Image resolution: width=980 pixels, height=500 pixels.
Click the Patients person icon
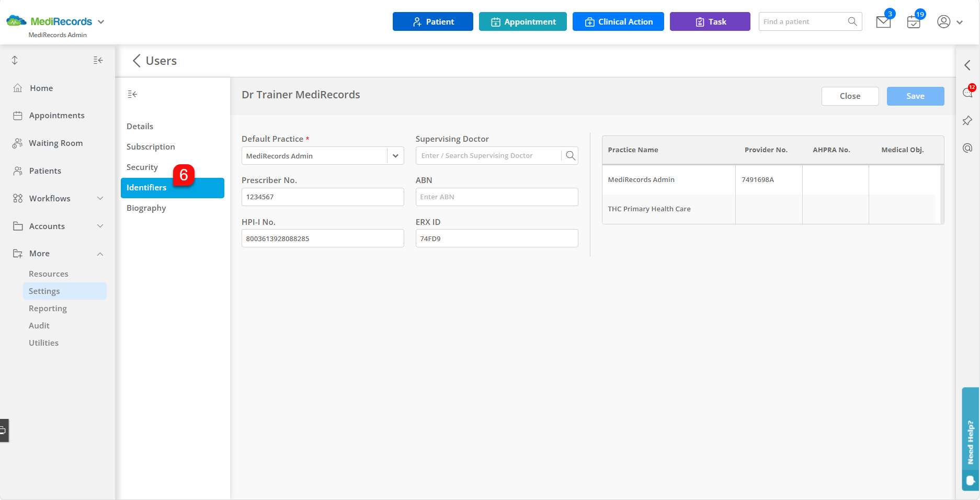click(18, 171)
